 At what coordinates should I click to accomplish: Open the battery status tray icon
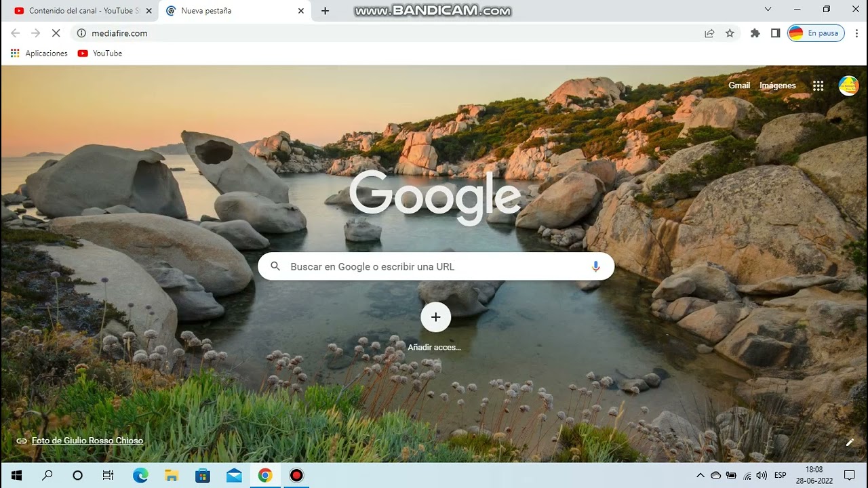(731, 475)
